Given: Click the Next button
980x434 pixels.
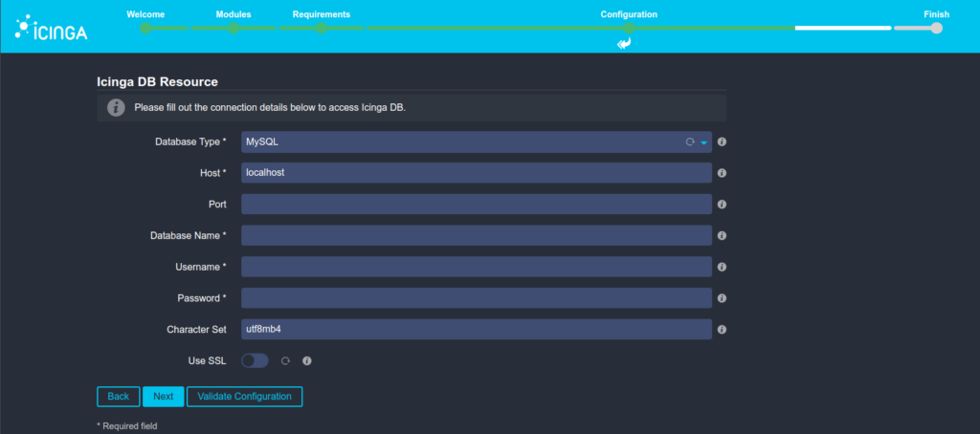Looking at the screenshot, I should point(163,397).
